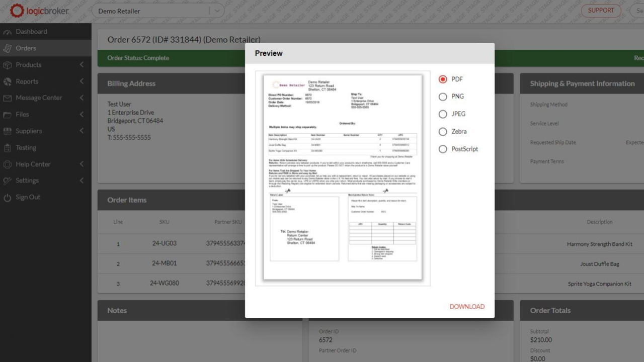Choose PostScript as the preview format
644x362 pixels.
pyautogui.click(x=443, y=149)
